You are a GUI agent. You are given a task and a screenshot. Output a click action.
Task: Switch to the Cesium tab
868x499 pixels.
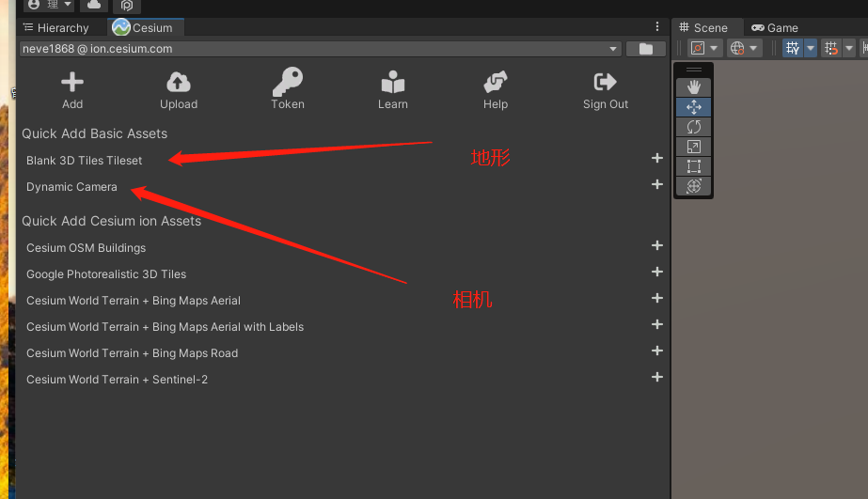[x=145, y=27]
